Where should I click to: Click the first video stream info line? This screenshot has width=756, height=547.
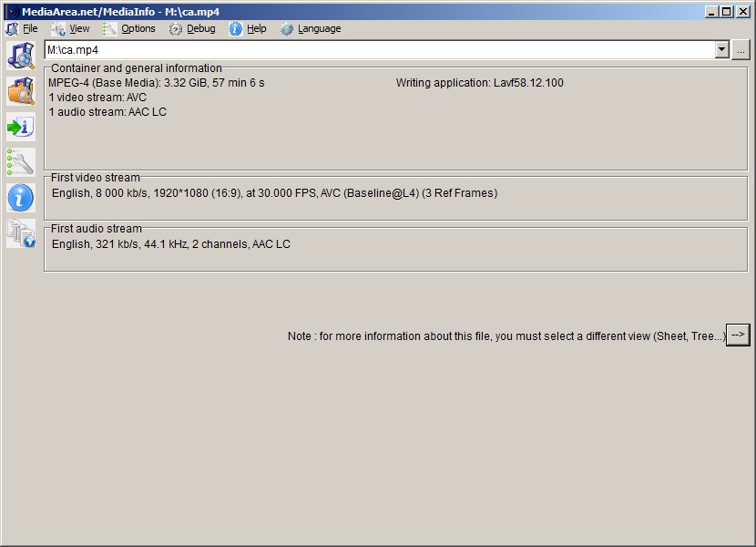pos(274,193)
